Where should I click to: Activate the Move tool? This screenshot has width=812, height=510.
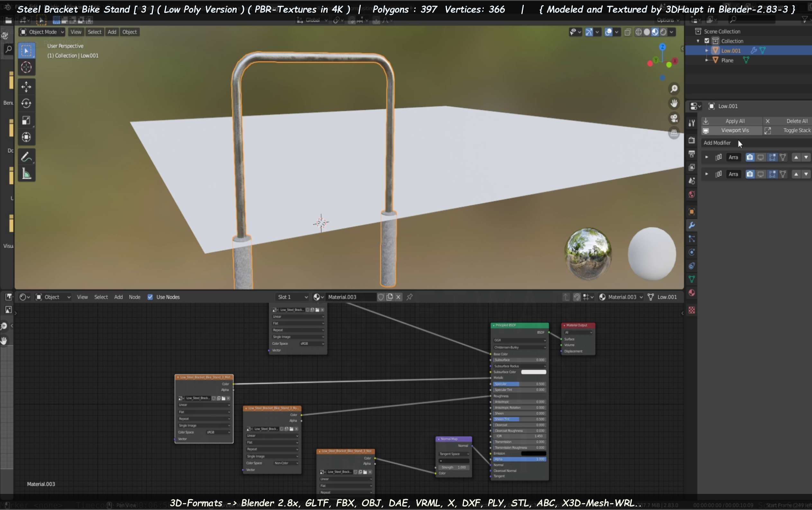[x=26, y=87]
